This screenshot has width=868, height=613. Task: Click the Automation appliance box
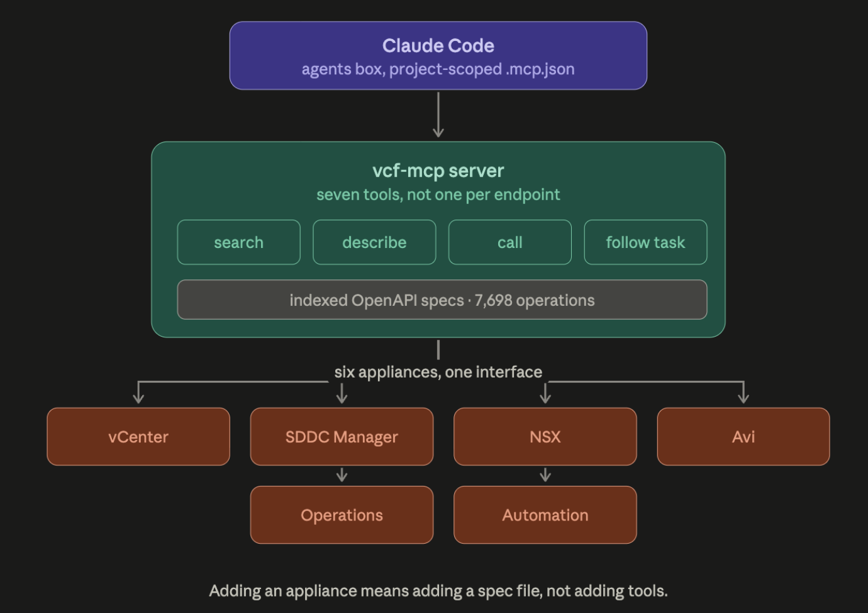coord(545,515)
